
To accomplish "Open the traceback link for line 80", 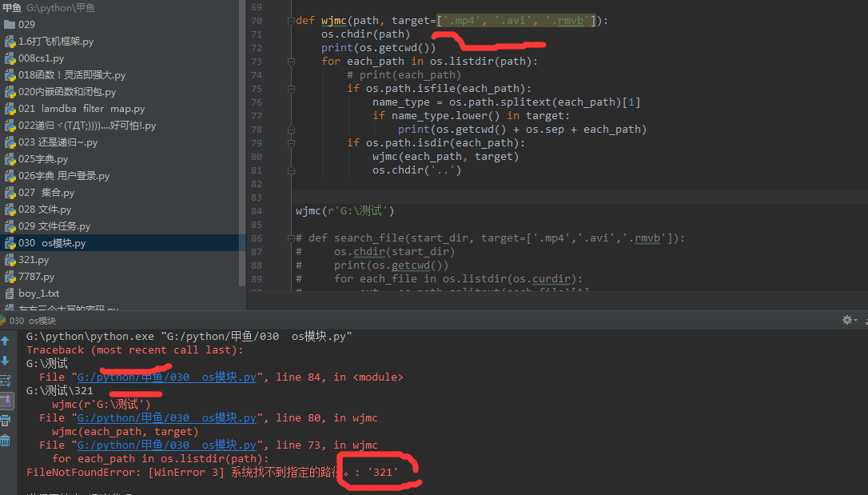I will pyautogui.click(x=166, y=418).
